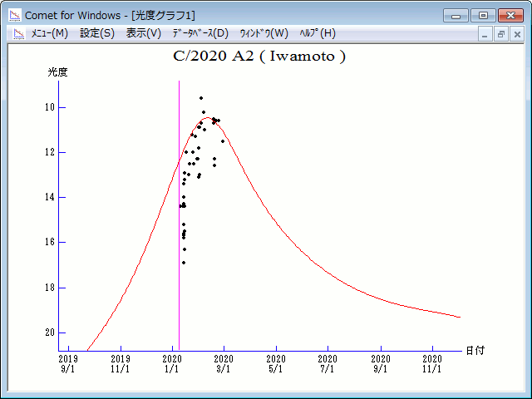The image size is (532, 399).
Task: Minimize the 光度グラフ1 child window
Action: 485,34
